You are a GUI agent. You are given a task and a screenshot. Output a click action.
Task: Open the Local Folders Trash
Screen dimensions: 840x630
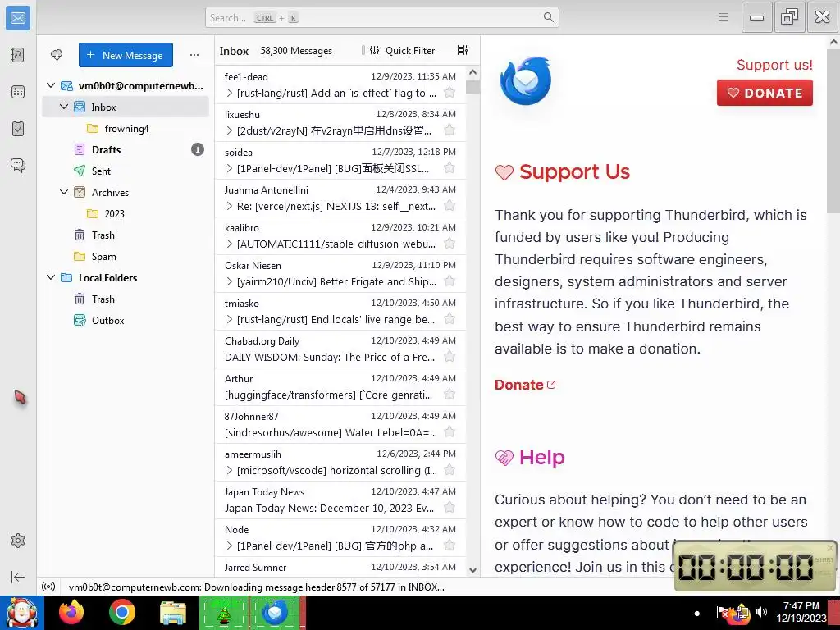click(126, 299)
